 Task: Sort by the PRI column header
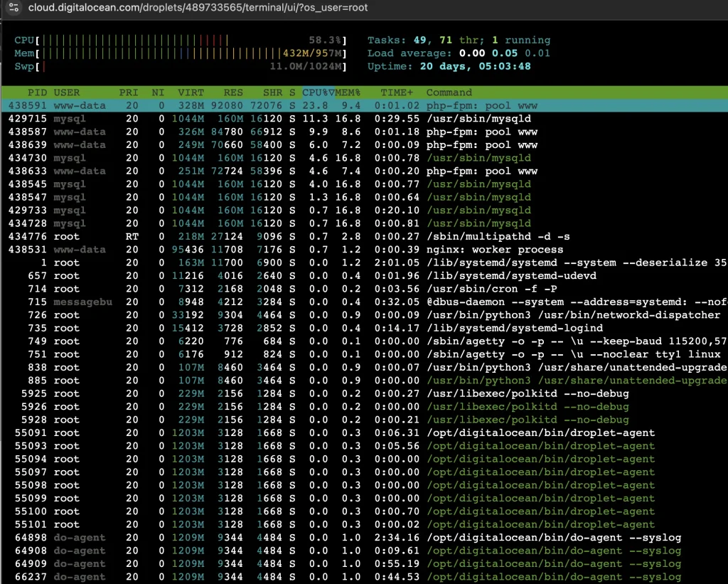[128, 92]
